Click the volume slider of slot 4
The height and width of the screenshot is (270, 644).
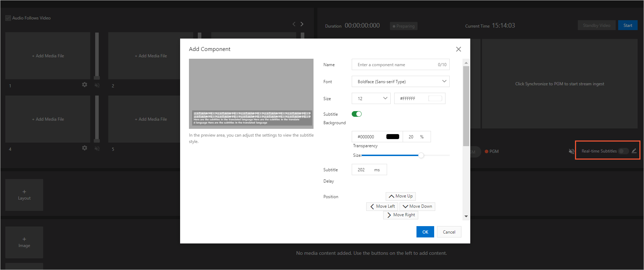pyautogui.click(x=97, y=119)
